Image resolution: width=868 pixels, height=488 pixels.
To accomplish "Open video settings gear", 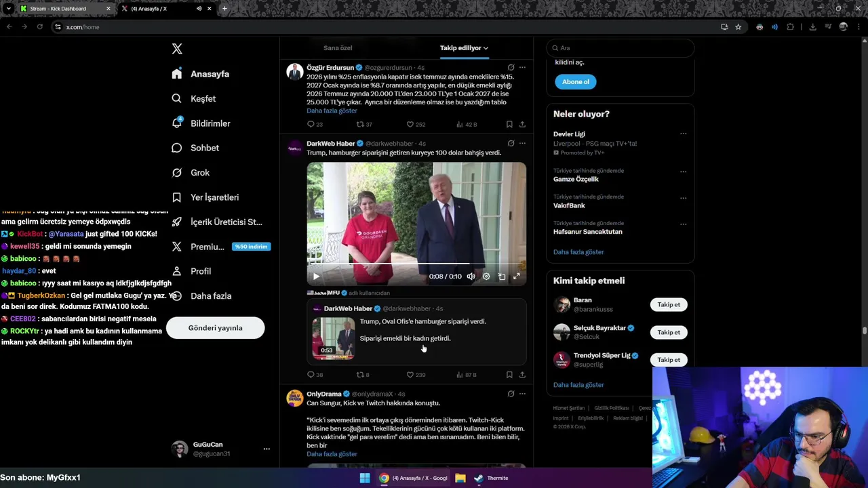I will click(x=486, y=277).
